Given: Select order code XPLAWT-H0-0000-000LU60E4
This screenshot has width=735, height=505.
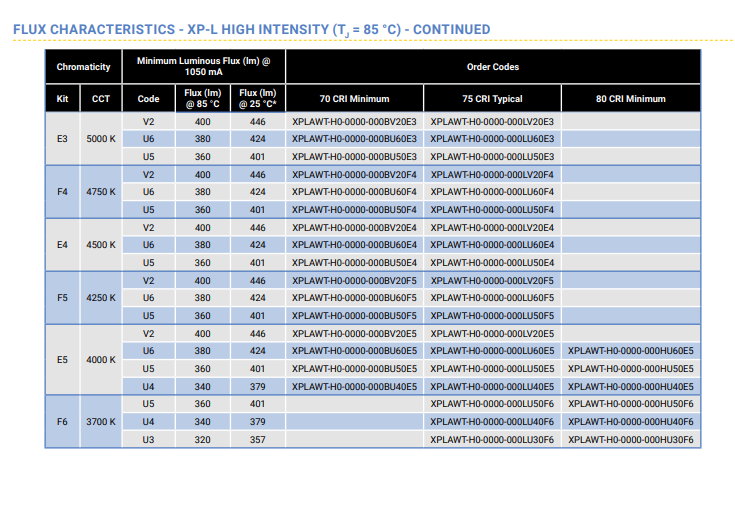Looking at the screenshot, I should 492,245.
